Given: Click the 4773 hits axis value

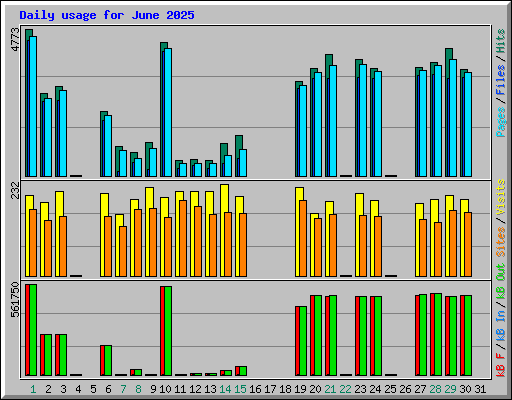Looking at the screenshot, I should (16, 40).
